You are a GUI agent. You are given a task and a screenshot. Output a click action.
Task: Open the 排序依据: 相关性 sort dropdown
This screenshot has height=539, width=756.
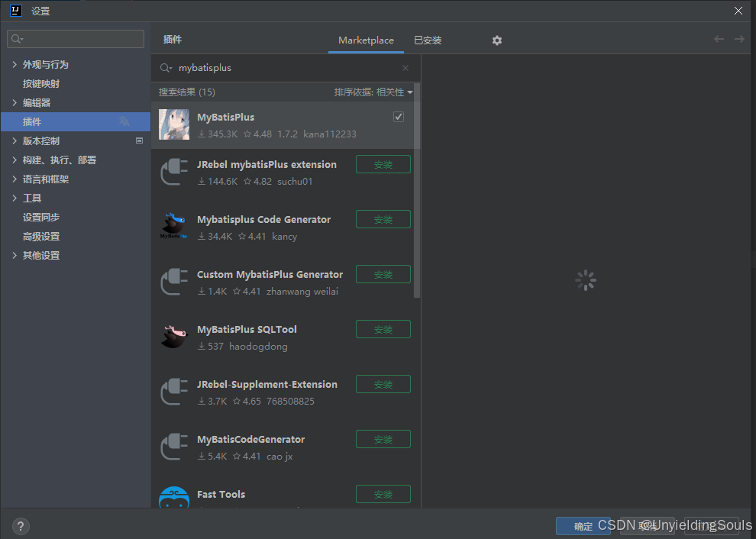coord(373,92)
